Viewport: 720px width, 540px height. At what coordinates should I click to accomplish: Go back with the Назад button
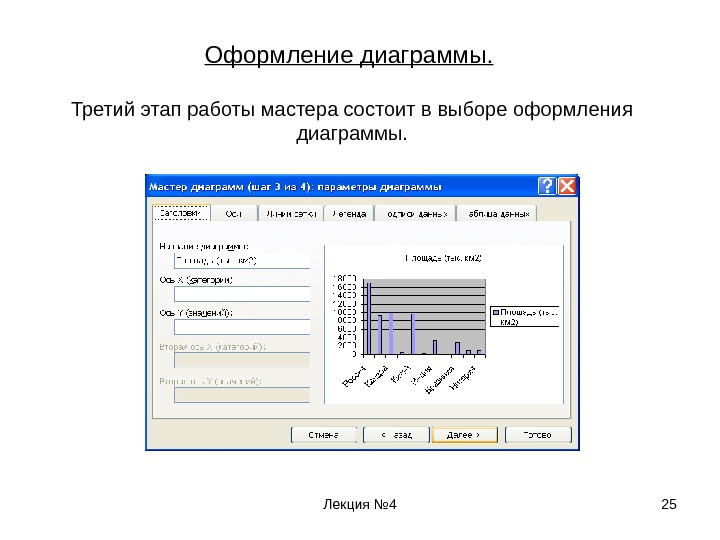(x=396, y=435)
